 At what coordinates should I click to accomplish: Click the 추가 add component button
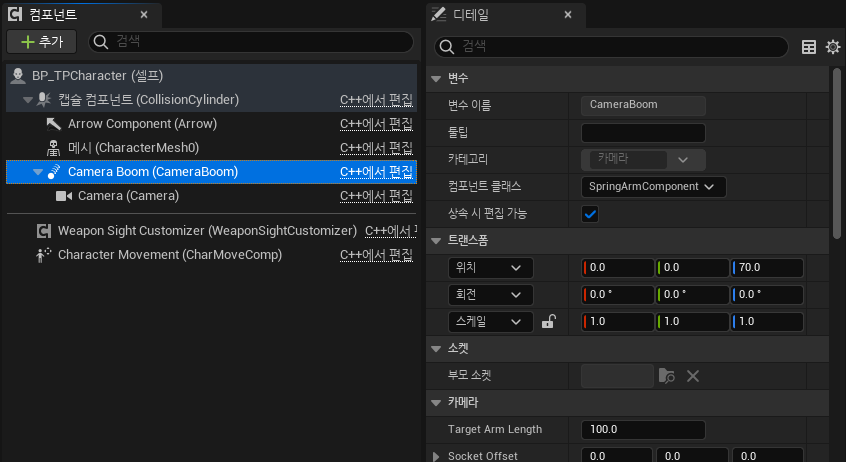41,42
